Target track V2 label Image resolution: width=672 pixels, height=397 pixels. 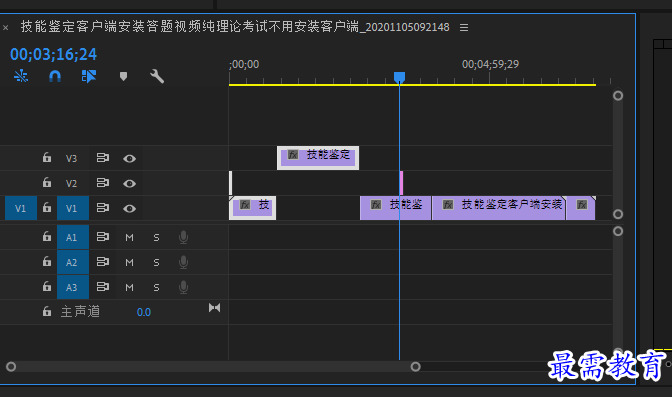[72, 183]
